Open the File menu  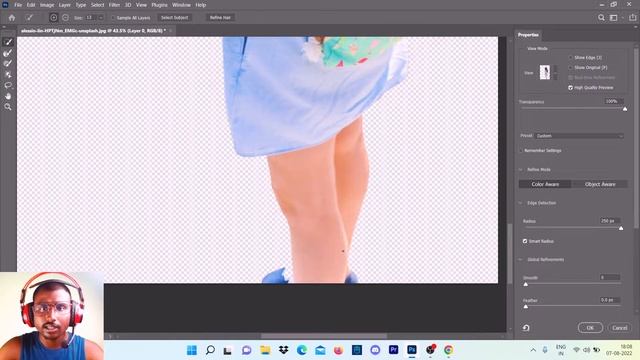click(18, 5)
